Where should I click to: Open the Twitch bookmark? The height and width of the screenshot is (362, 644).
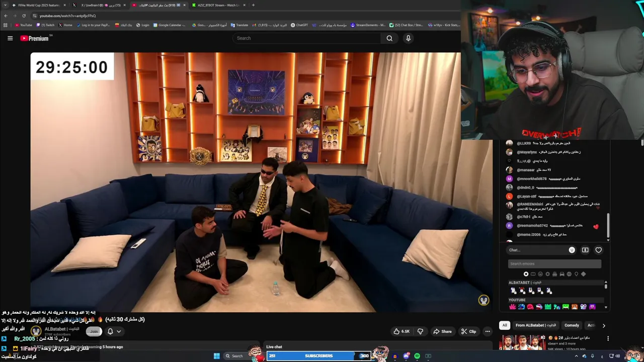[45, 25]
